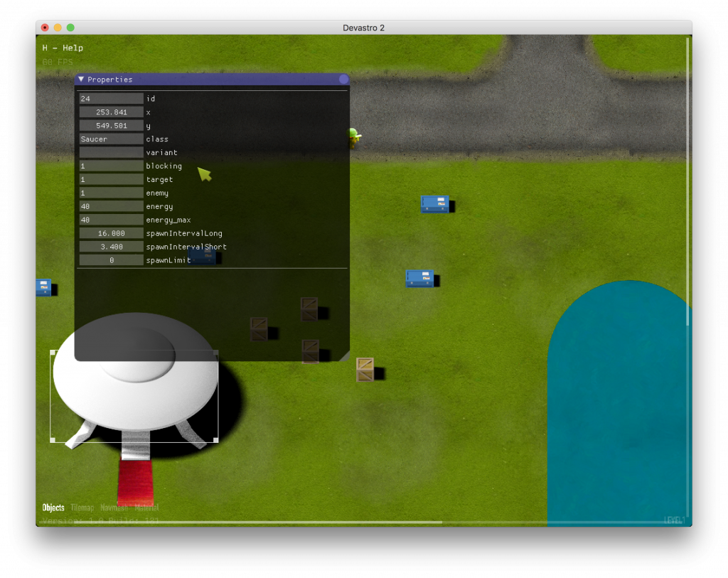The height and width of the screenshot is (578, 728).
Task: Click the 'blocking' label text
Action: 164,166
